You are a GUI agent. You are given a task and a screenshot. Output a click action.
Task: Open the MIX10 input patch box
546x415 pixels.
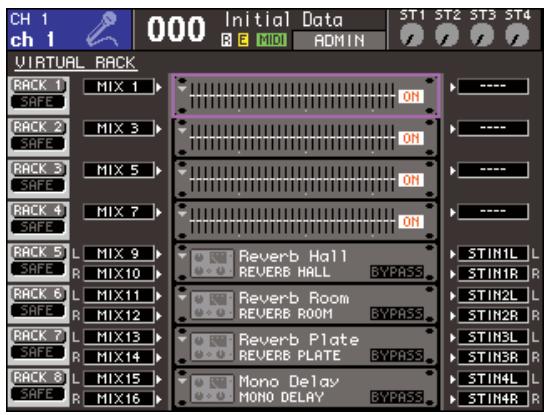click(x=119, y=274)
